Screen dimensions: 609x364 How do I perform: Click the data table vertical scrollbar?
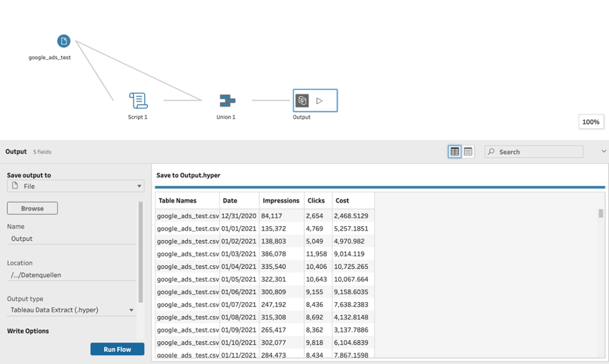[x=601, y=214]
